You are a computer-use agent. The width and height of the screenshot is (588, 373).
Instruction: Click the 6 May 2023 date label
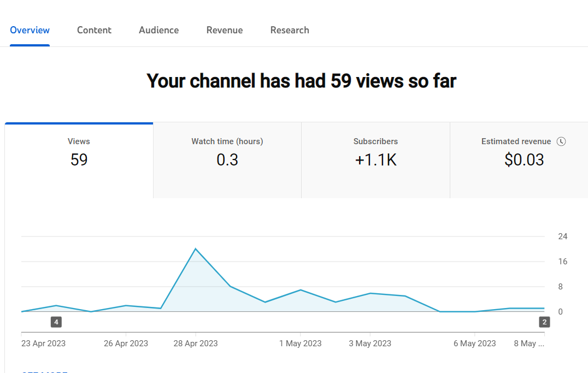coord(475,344)
